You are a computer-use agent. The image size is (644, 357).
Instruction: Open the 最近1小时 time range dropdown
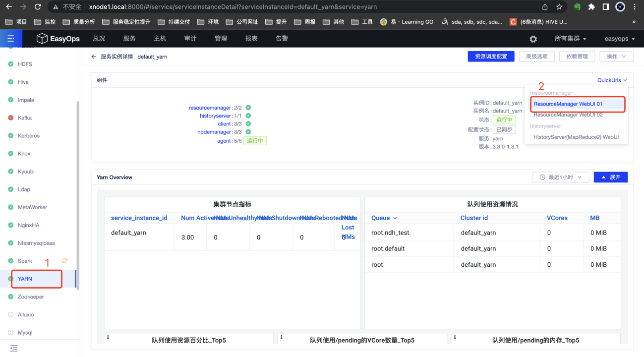click(561, 177)
